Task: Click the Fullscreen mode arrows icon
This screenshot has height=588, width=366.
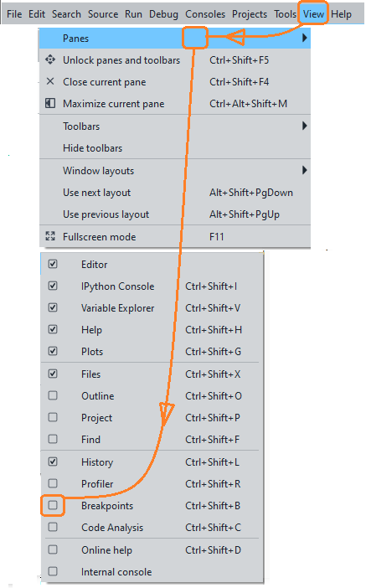Action: (x=50, y=236)
